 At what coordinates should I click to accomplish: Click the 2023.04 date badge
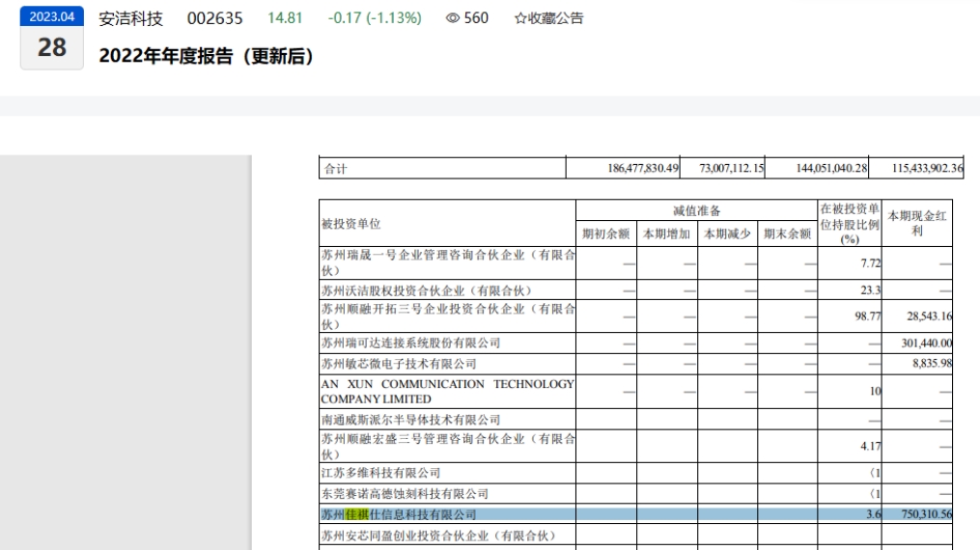coord(52,16)
